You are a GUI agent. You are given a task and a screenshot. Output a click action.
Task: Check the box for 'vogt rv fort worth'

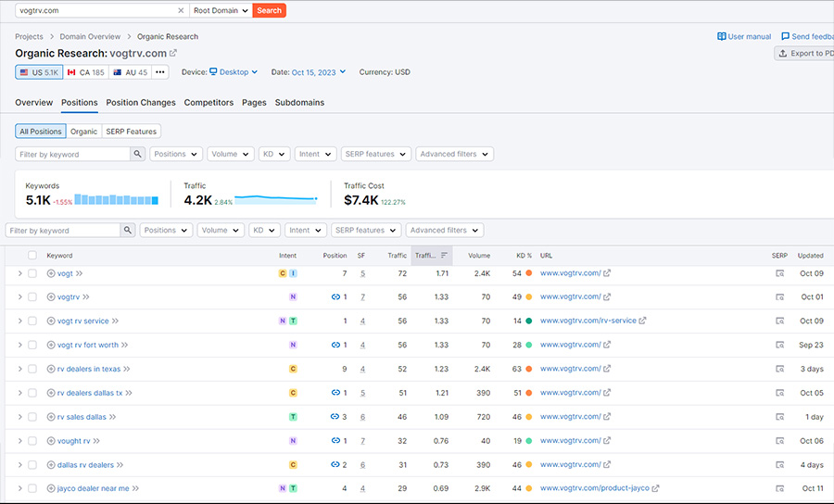[32, 345]
